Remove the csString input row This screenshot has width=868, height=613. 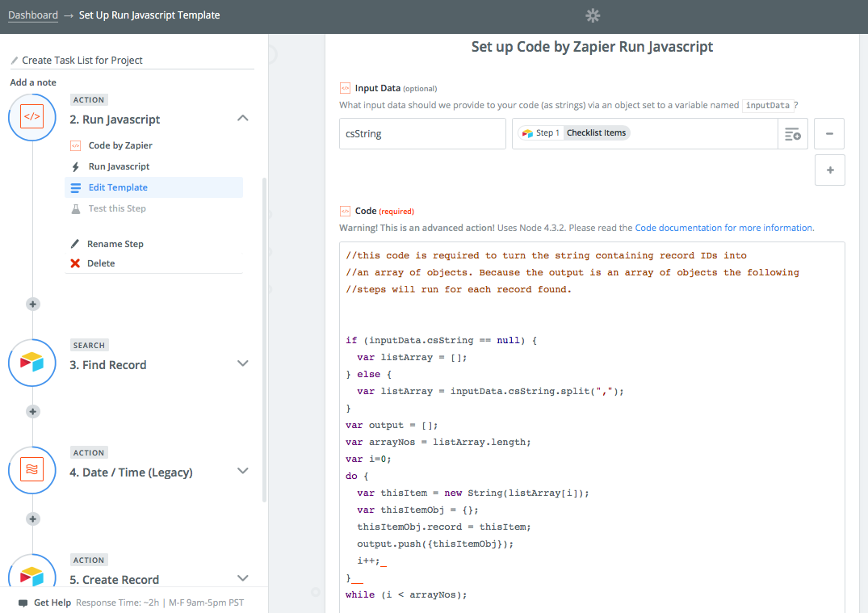coord(829,133)
